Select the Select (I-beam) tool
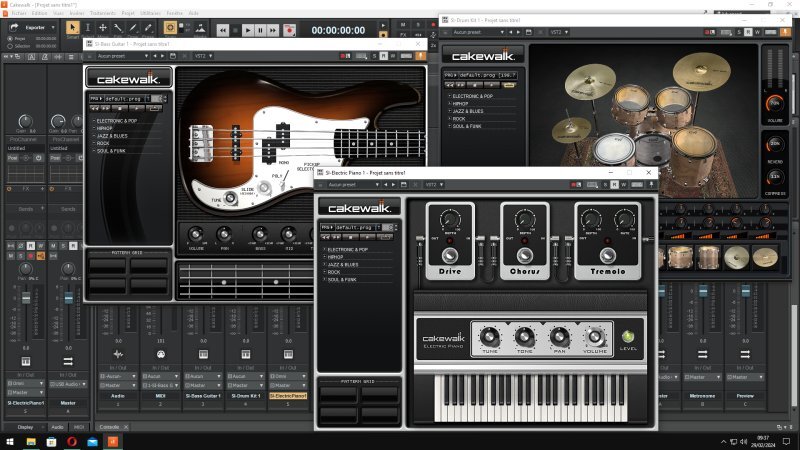The image size is (800, 450). coord(88,28)
